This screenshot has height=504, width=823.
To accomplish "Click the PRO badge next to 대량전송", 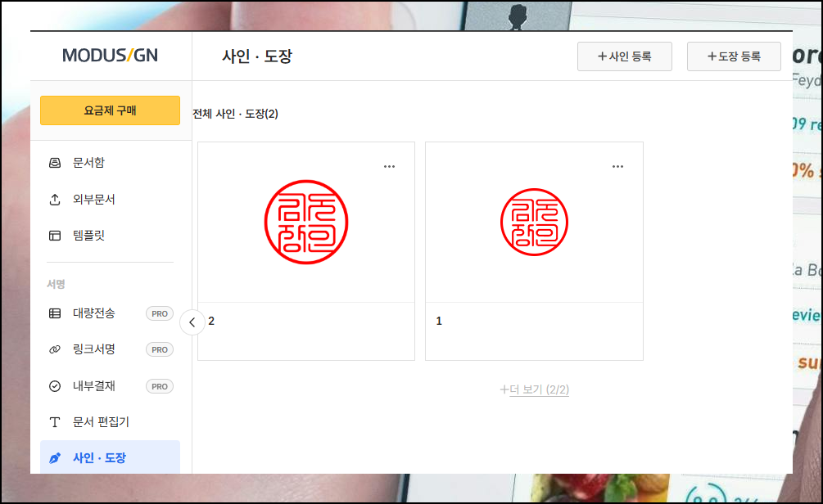I will pyautogui.click(x=160, y=313).
